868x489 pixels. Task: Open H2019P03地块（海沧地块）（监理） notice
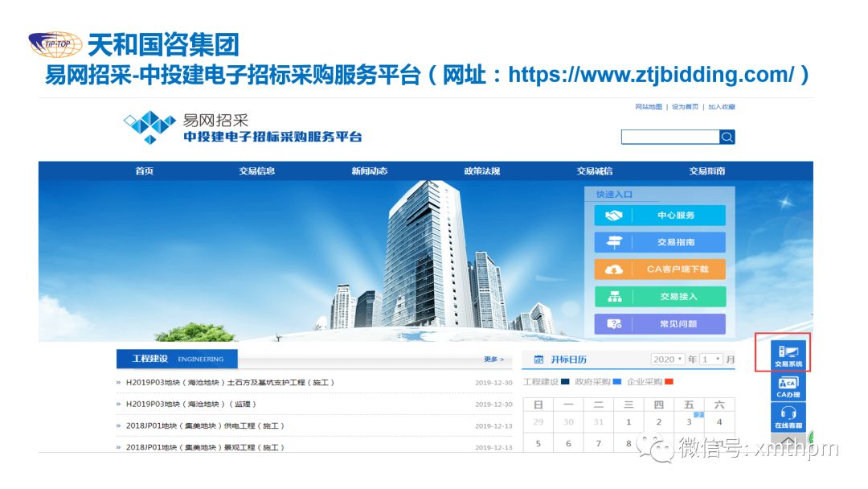pos(191,405)
